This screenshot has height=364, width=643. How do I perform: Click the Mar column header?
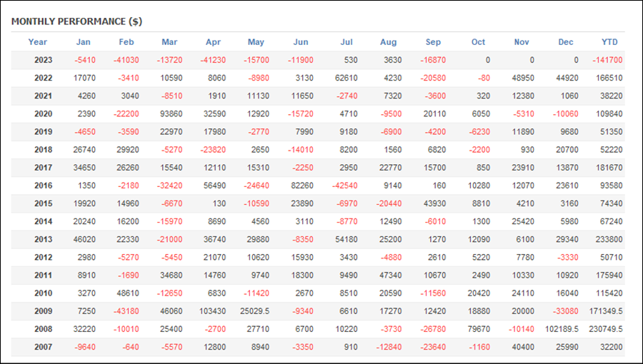tap(169, 42)
